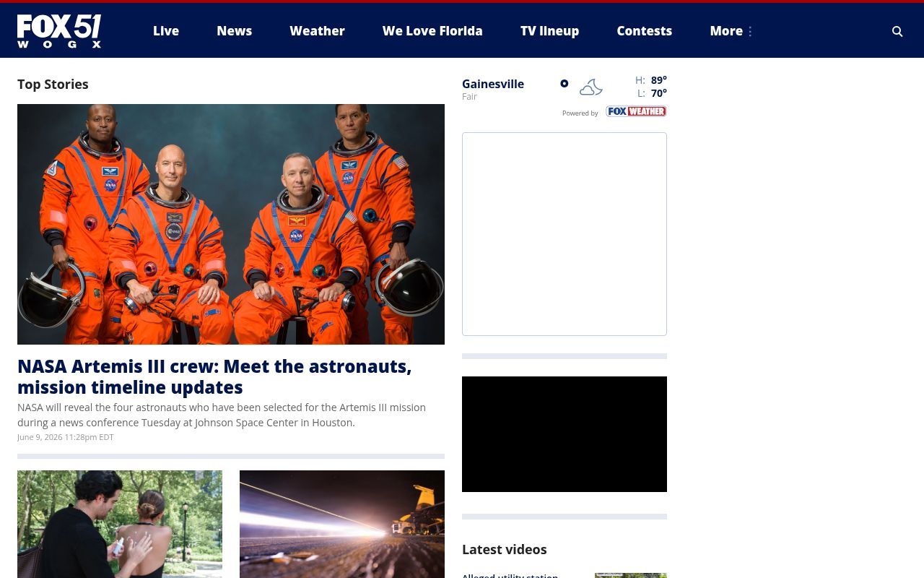Click the sunscreen application story thumbnail
The image size is (924, 578).
tap(120, 524)
